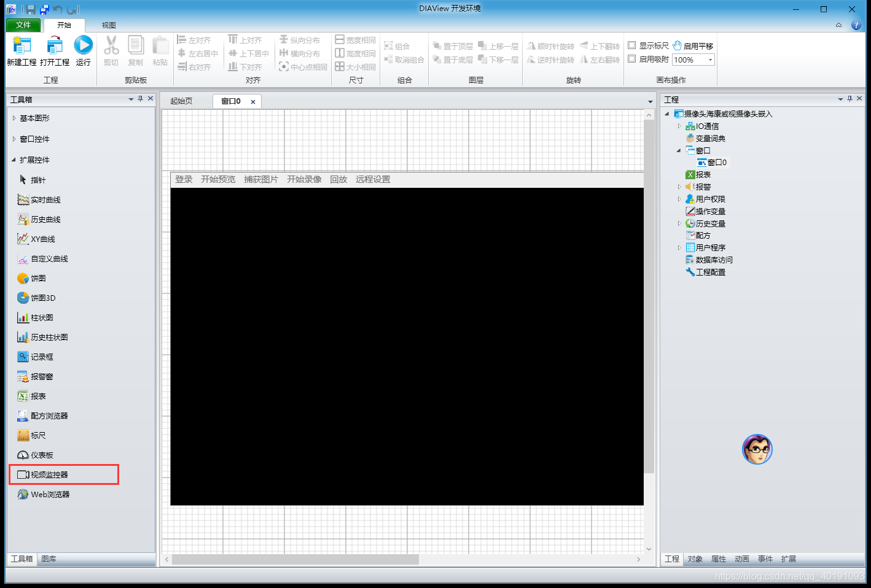Switch to the 视图 ribbon tab
The height and width of the screenshot is (588, 871).
(109, 25)
